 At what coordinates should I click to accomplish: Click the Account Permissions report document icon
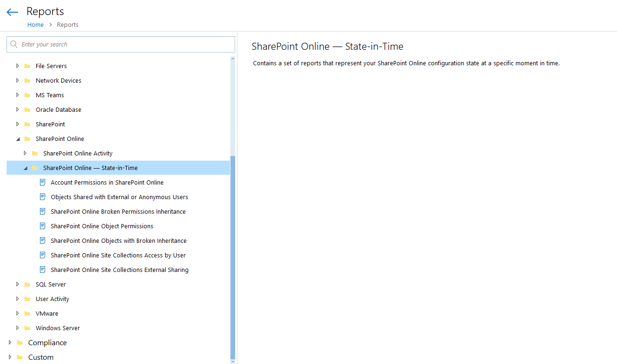click(x=42, y=182)
